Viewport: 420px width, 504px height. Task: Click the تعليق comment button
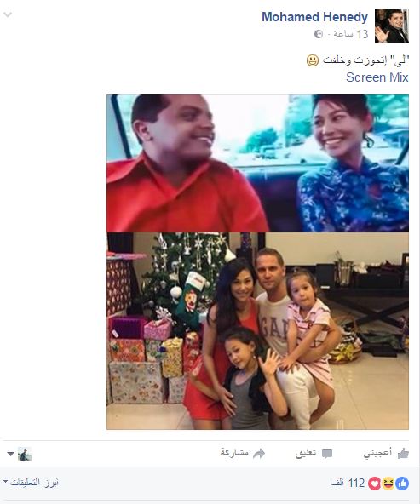[306, 453]
